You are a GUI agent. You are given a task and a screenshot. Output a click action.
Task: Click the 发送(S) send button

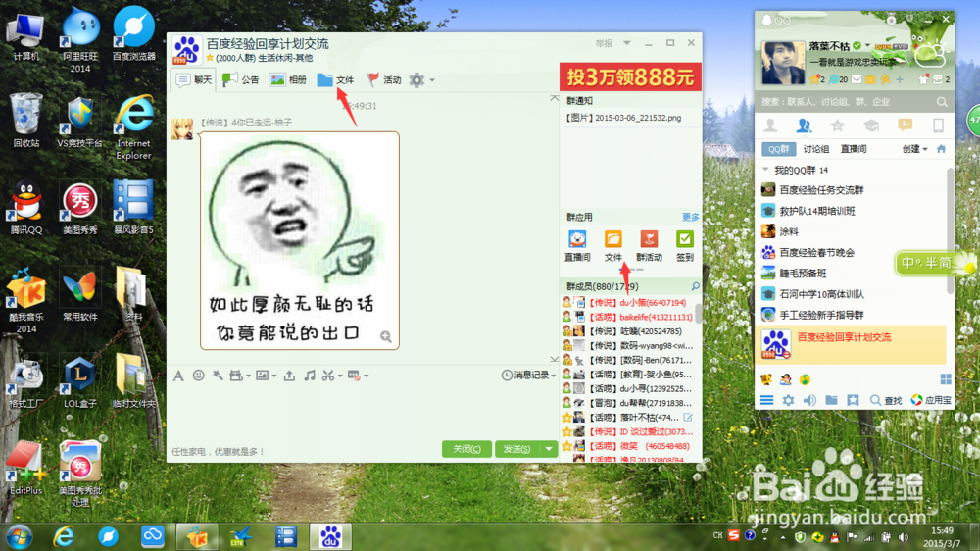(516, 449)
